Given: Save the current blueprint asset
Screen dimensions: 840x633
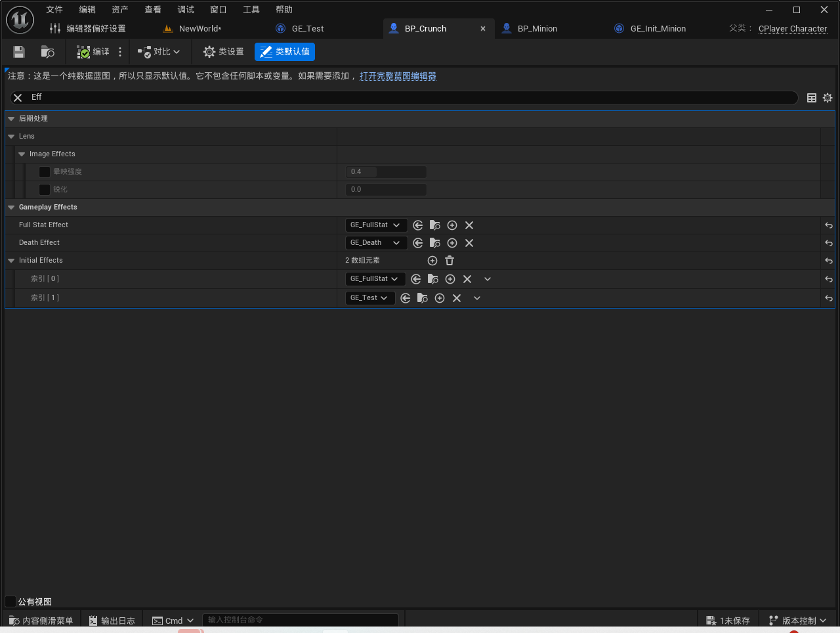Looking at the screenshot, I should point(18,52).
